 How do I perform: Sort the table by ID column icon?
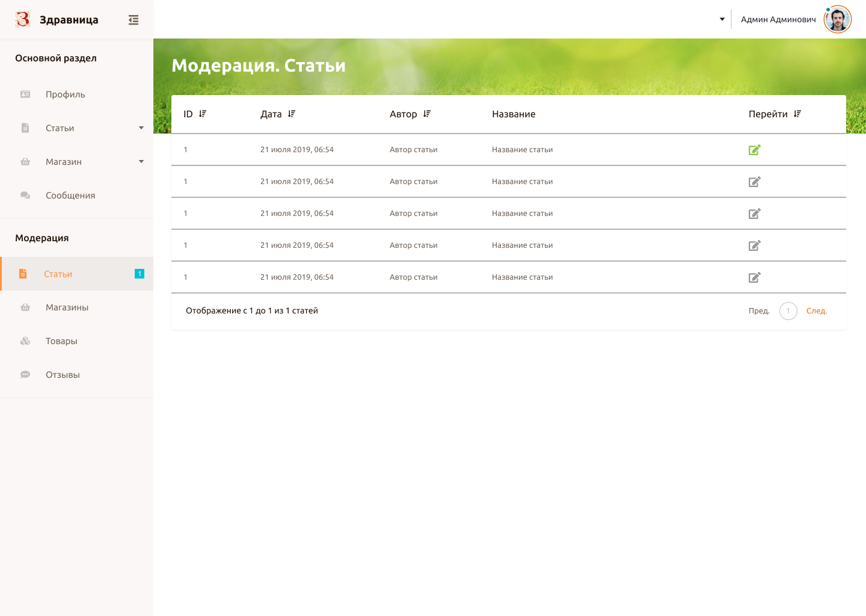point(203,114)
